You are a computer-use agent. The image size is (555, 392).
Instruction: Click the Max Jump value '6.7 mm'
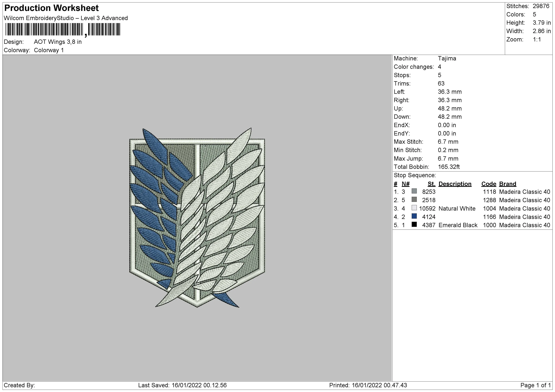coord(448,159)
